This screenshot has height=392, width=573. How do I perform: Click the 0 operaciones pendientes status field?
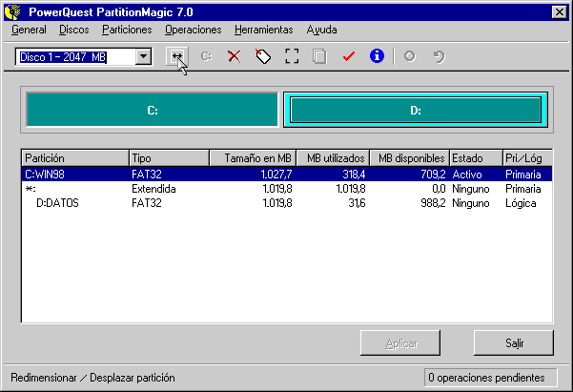click(x=490, y=378)
